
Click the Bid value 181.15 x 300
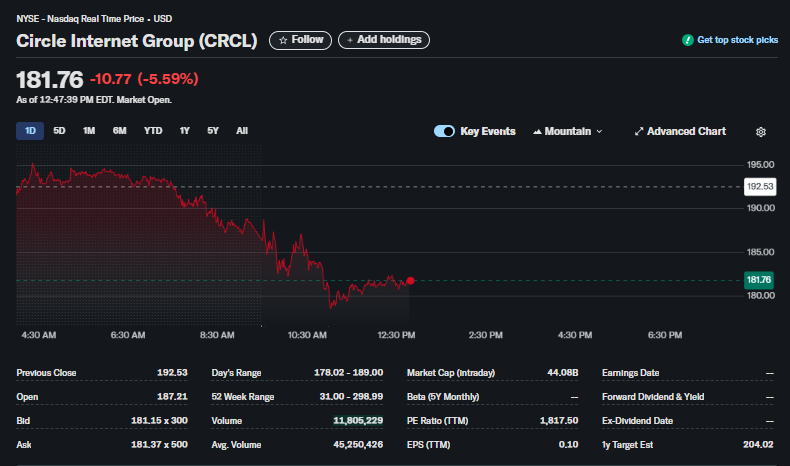pyautogui.click(x=159, y=420)
